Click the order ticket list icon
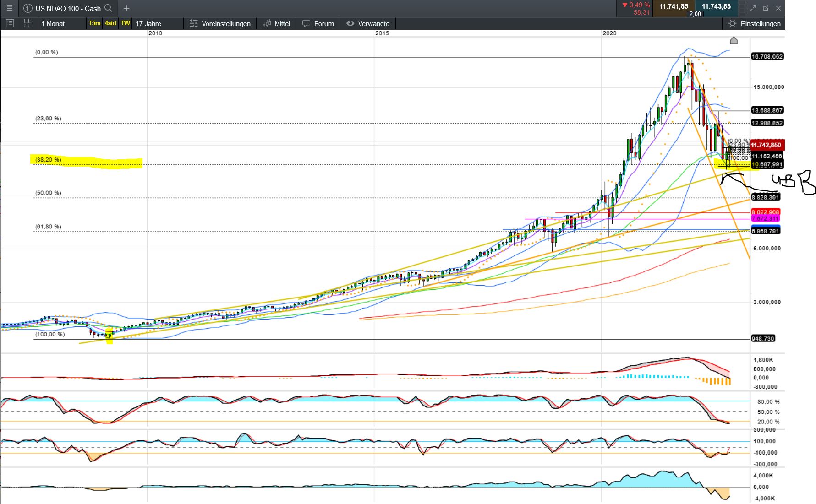Viewport: 816px width, 504px height. click(10, 23)
